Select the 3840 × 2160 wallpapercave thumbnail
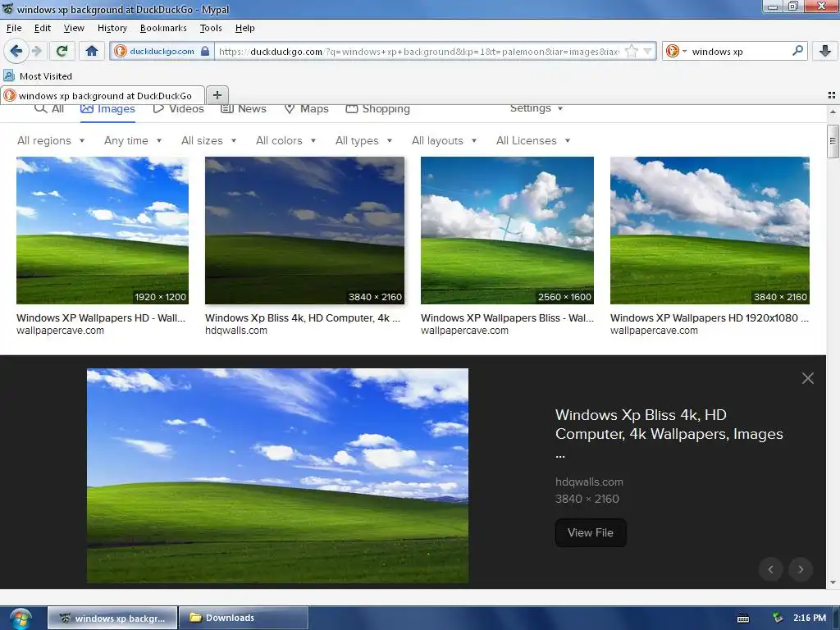 (x=710, y=231)
